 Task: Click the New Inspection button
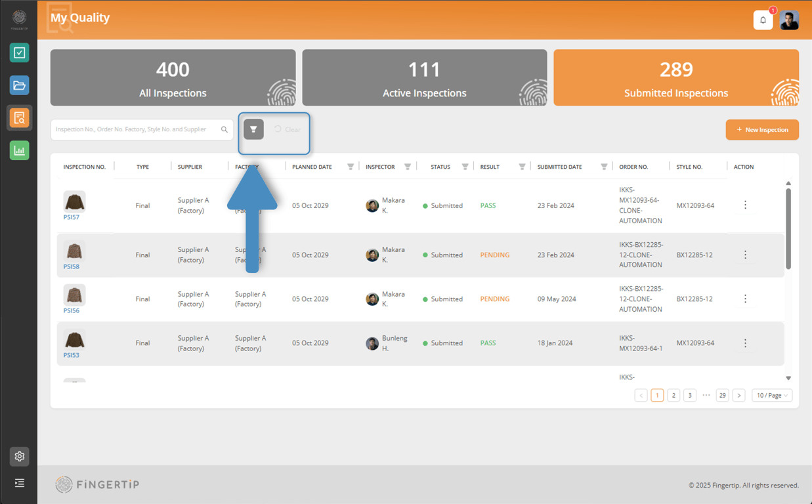point(762,130)
